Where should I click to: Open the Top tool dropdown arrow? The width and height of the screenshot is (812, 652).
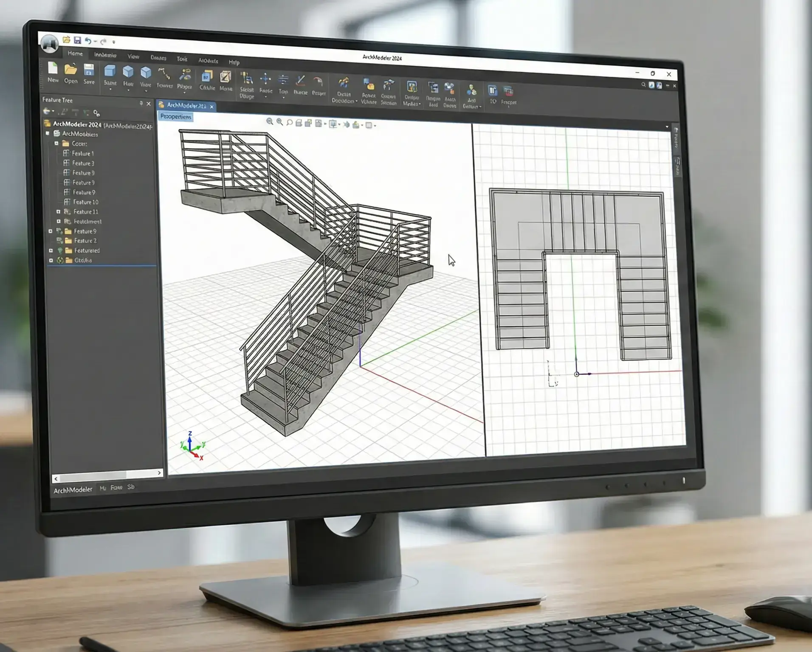click(x=284, y=98)
